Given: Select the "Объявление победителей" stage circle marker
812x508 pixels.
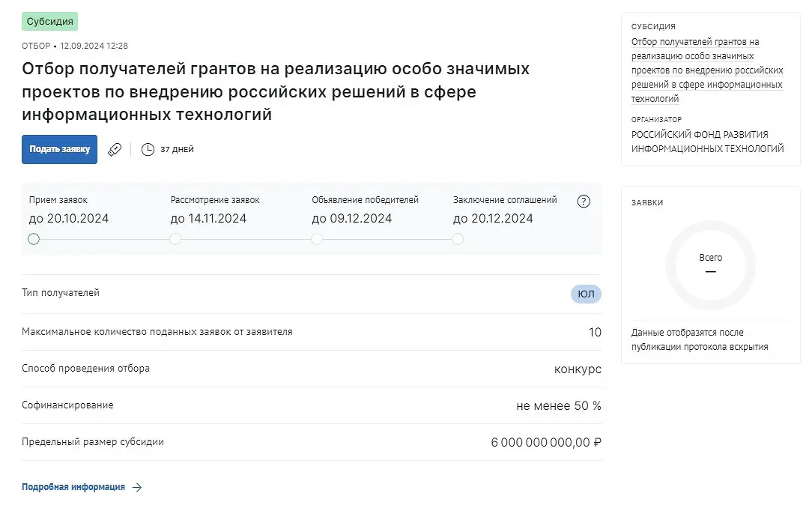Looking at the screenshot, I should 317,239.
